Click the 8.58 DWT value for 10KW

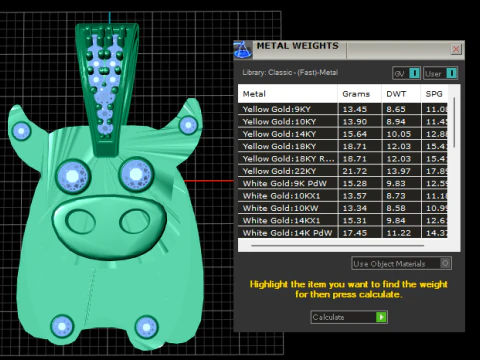click(x=396, y=208)
